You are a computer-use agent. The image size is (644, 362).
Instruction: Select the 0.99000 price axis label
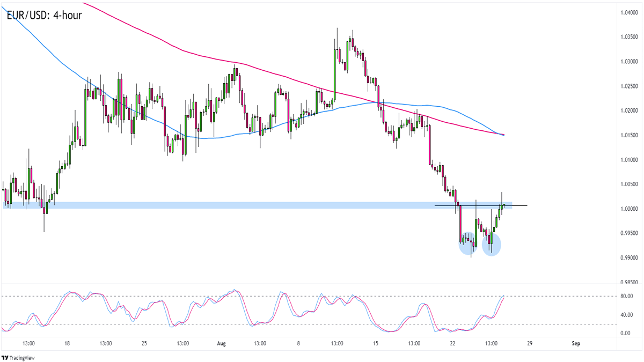(x=629, y=258)
